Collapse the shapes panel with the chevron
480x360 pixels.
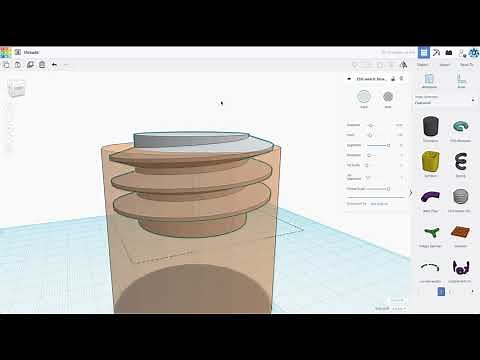411,193
